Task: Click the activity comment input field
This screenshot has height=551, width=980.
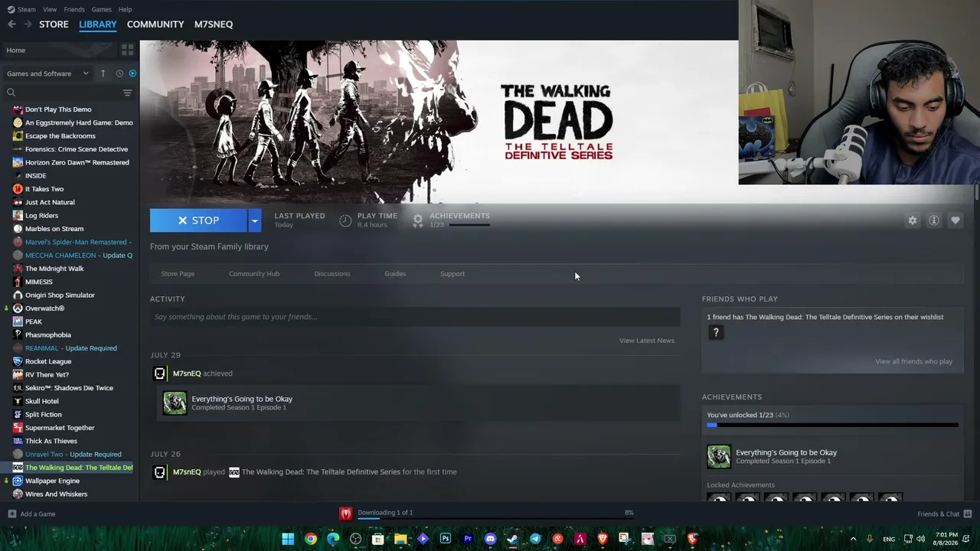Action: pos(415,317)
